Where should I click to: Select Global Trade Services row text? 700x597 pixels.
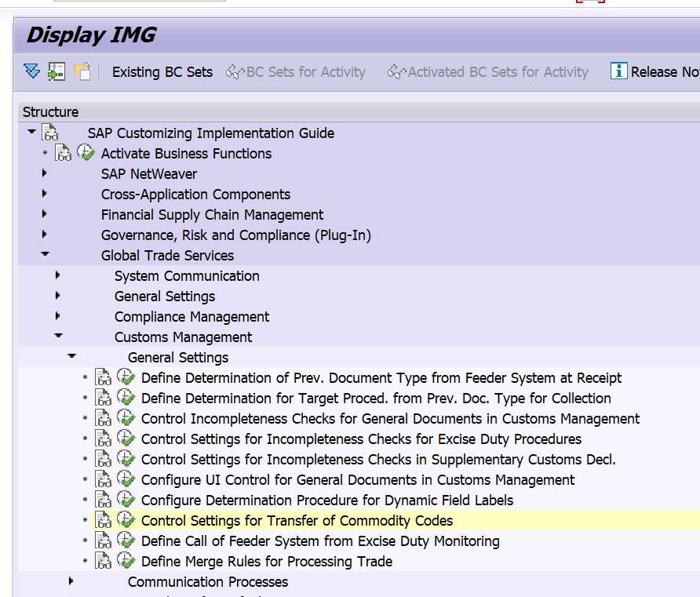point(167,256)
